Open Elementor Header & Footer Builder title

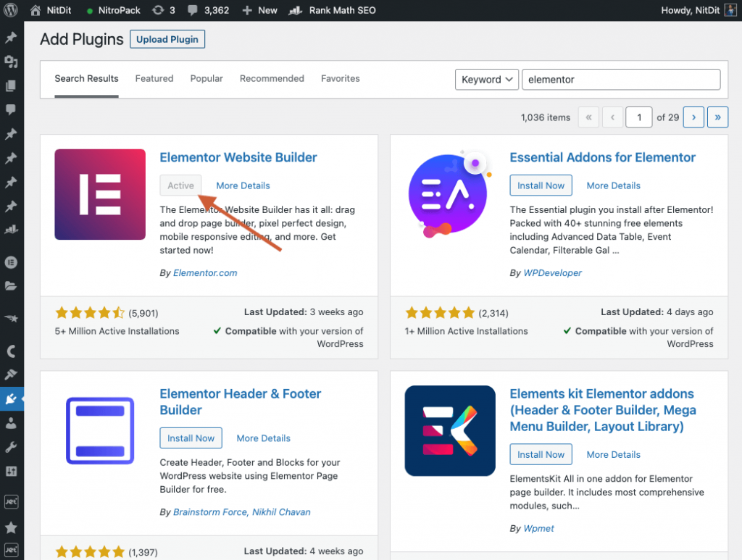click(x=241, y=402)
